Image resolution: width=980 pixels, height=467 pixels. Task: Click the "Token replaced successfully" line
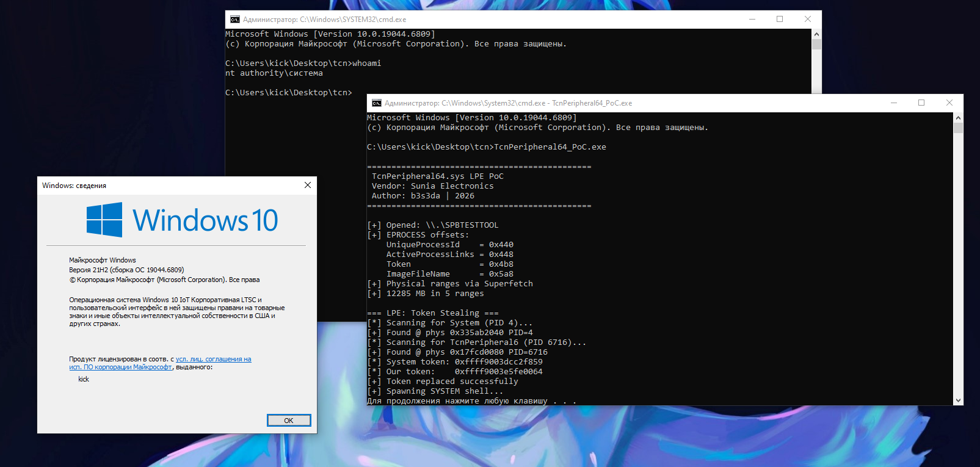coord(443,382)
